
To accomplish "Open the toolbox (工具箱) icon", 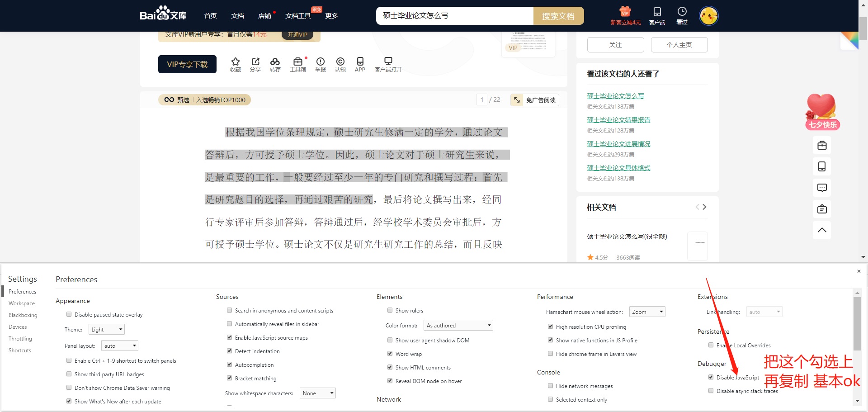I will coord(297,62).
